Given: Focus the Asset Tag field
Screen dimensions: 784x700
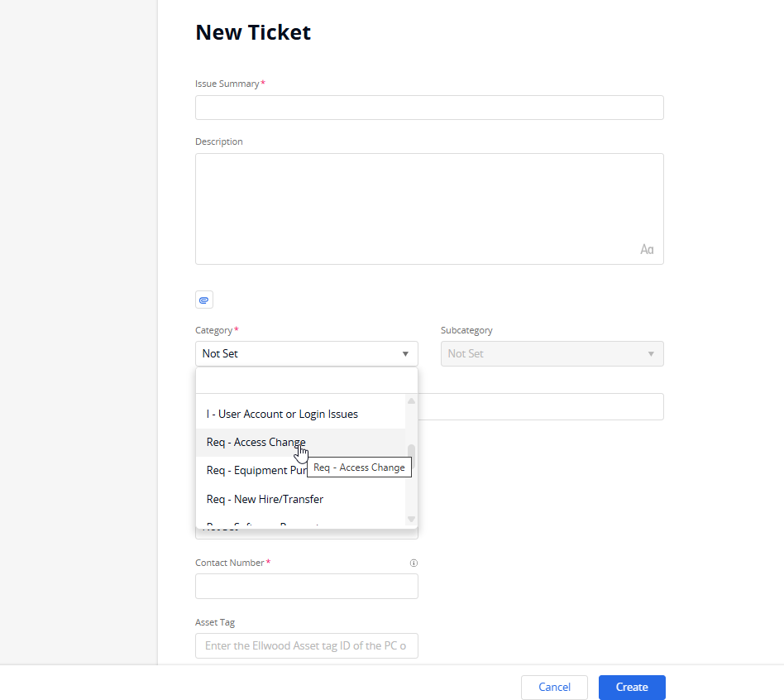Looking at the screenshot, I should click(306, 645).
